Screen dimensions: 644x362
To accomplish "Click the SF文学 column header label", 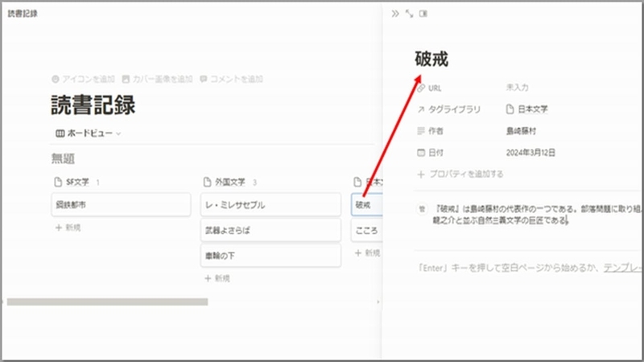I will 77,182.
